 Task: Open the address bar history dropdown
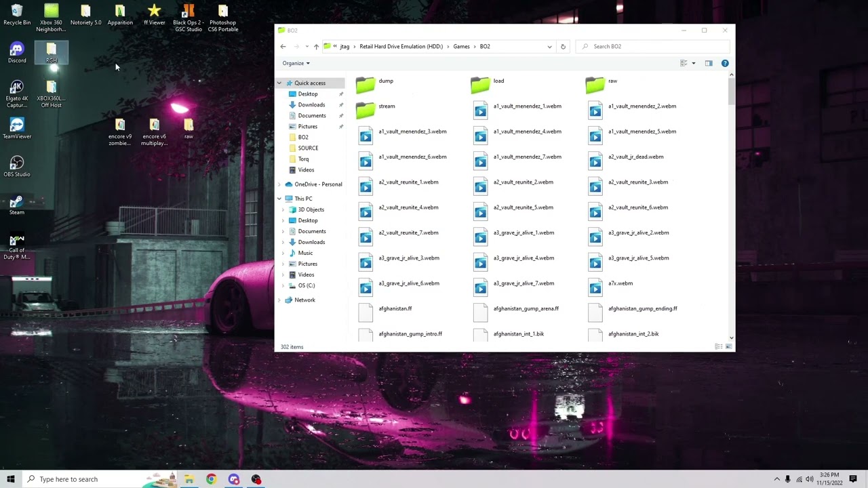point(549,47)
